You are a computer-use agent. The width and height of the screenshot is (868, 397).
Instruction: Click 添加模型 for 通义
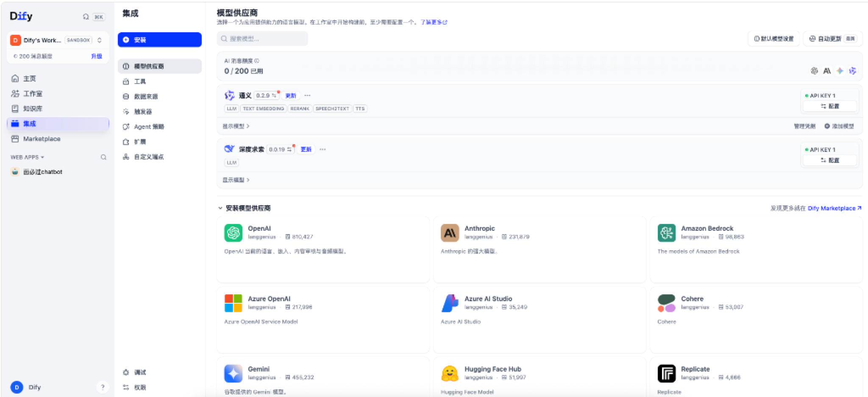[x=839, y=126]
